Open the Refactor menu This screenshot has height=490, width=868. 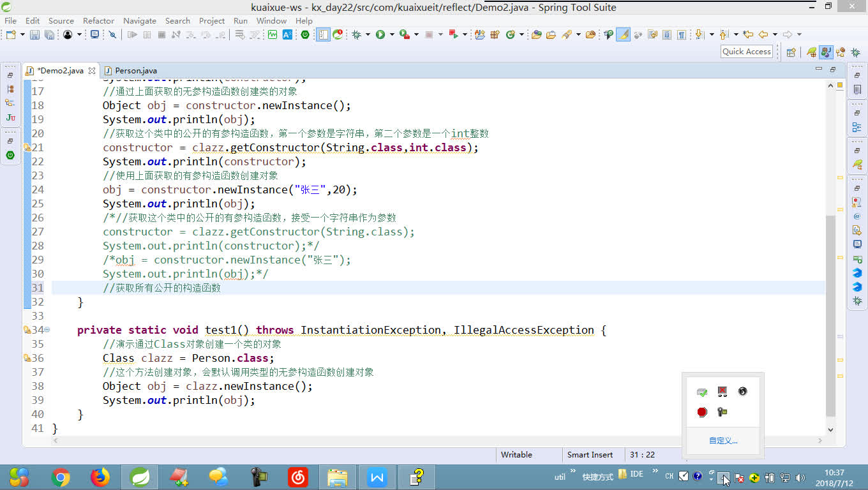(x=99, y=20)
